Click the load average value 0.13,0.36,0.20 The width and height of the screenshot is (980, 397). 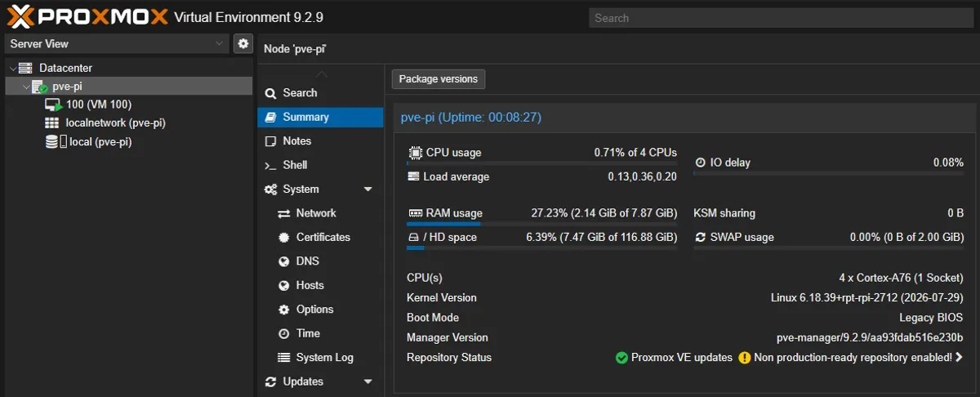pos(642,177)
